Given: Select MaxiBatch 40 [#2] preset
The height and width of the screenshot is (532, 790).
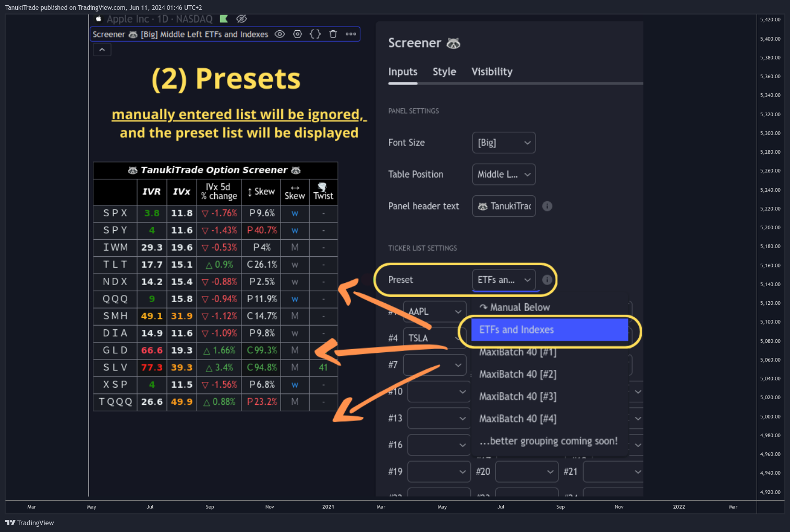Looking at the screenshot, I should click(x=550, y=374).
